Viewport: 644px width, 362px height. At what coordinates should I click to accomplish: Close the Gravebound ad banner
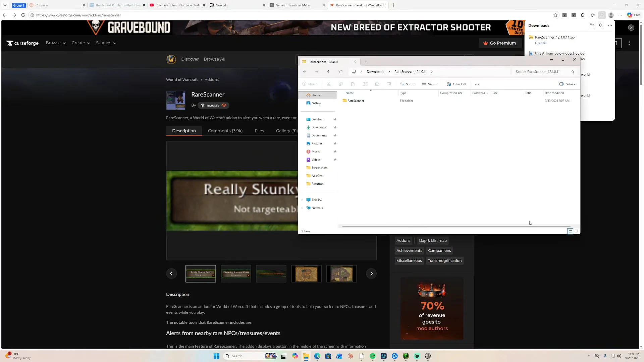click(x=631, y=28)
